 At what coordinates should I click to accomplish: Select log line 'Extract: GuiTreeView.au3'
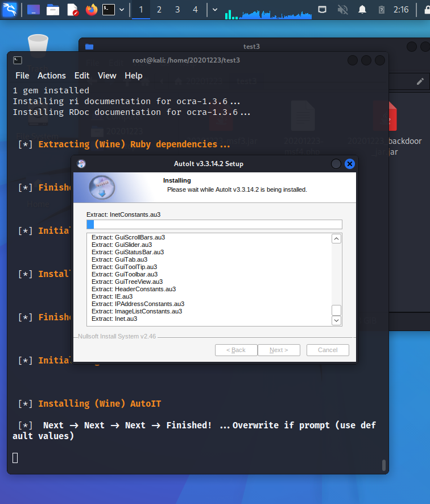click(x=127, y=282)
